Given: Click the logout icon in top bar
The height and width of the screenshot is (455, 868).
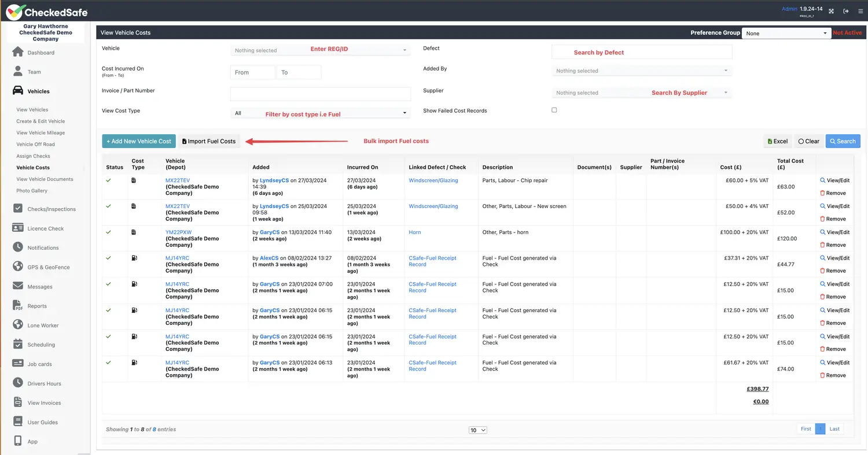Looking at the screenshot, I should tap(846, 11).
